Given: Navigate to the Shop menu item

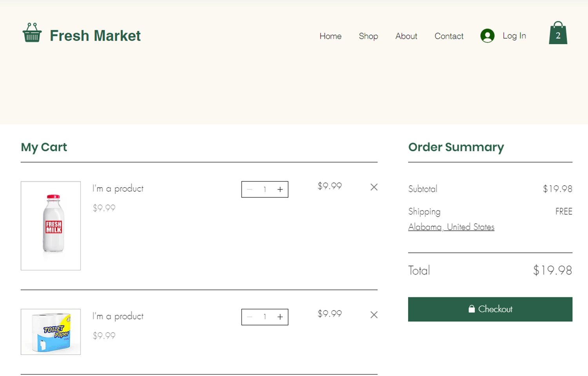Looking at the screenshot, I should click(x=368, y=36).
